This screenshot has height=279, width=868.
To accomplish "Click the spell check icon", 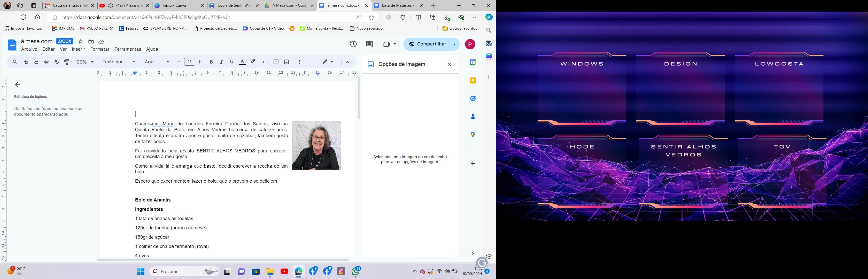I will [57, 62].
